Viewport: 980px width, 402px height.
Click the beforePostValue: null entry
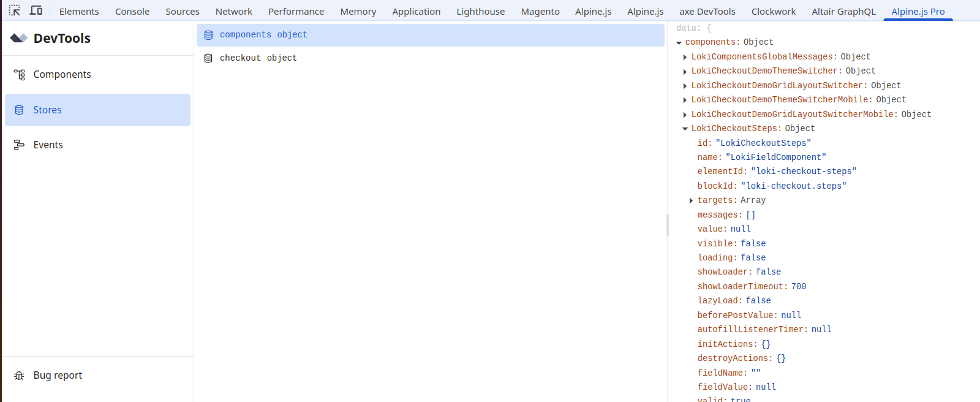(x=749, y=316)
